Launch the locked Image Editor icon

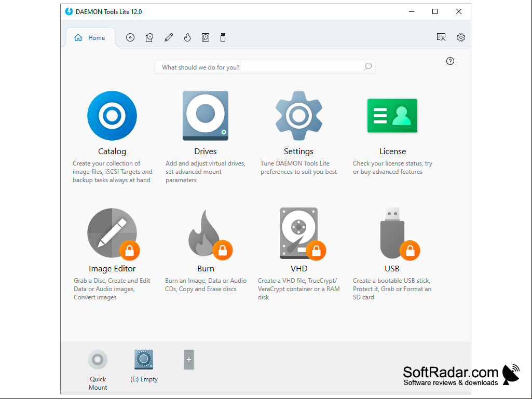tap(113, 234)
